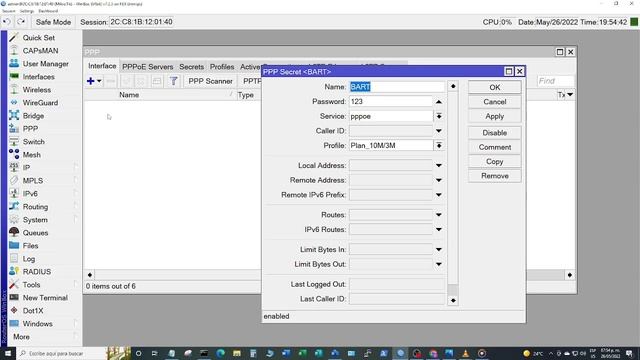Click the PPP Scanner button
The height and width of the screenshot is (360, 640).
(x=210, y=81)
